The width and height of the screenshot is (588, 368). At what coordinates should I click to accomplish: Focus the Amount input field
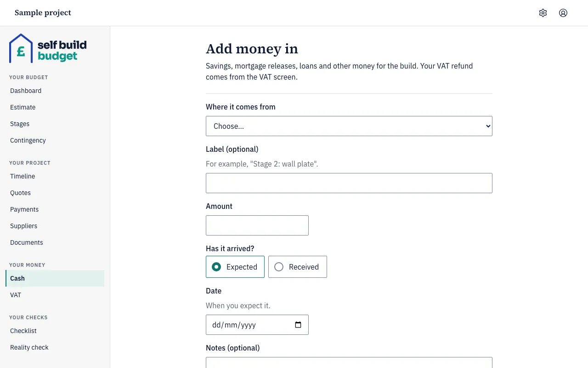[257, 225]
